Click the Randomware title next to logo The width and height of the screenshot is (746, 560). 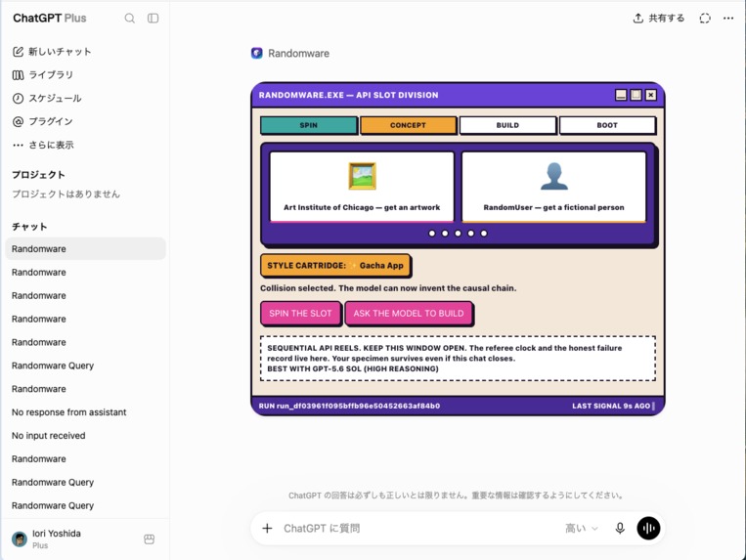click(x=299, y=53)
